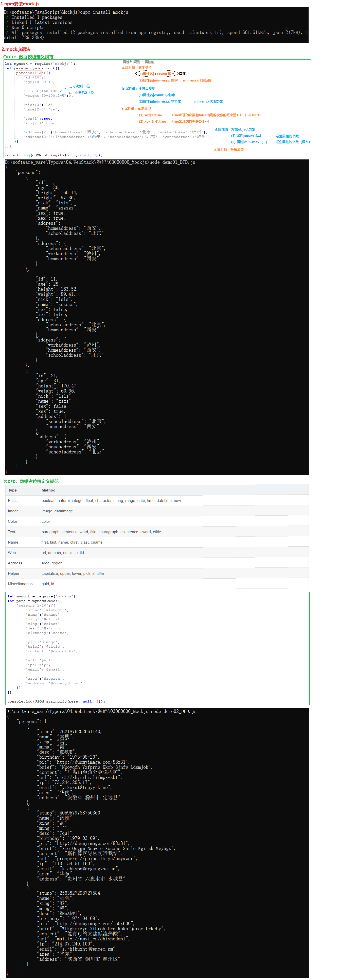
Task: Click the circled "属性名|+count: 数字" annotation
Action: (x=157, y=74)
